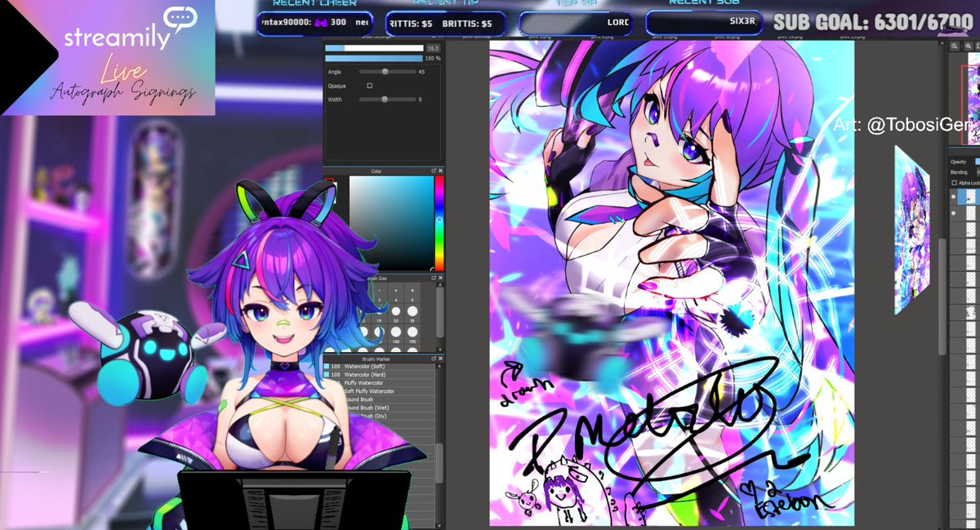The image size is (980, 530).
Task: Undock the Brush Marker panel
Action: coord(433,358)
